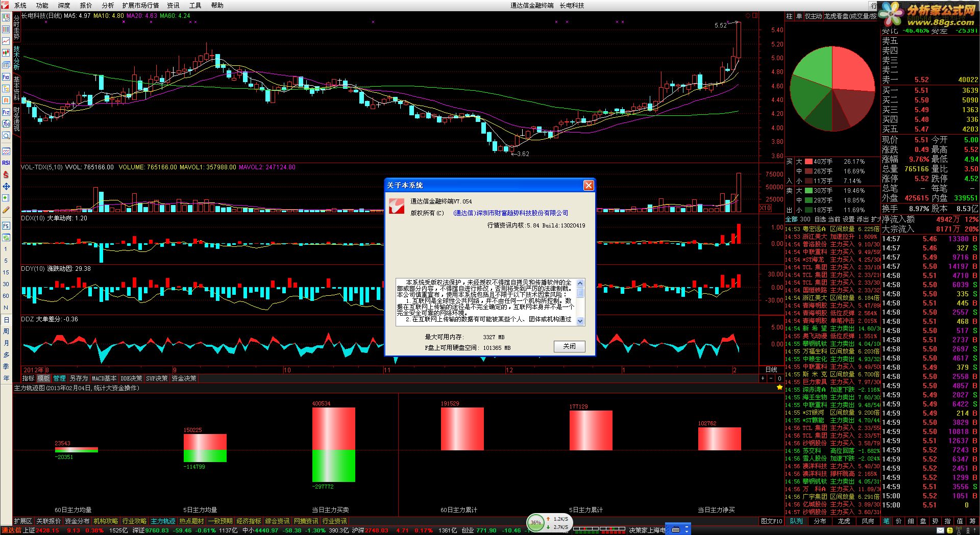
Task: Click the minus zoom icon below chart
Action: click(x=771, y=378)
